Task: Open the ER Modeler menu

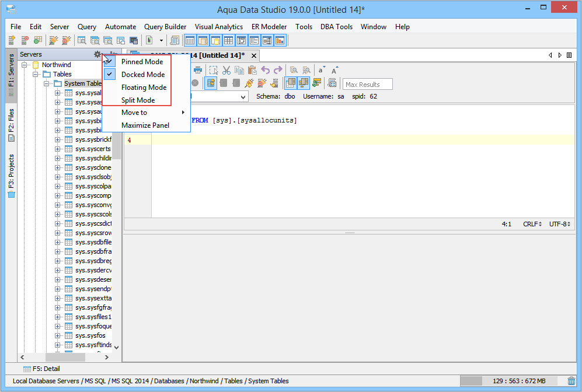Action: click(x=269, y=27)
